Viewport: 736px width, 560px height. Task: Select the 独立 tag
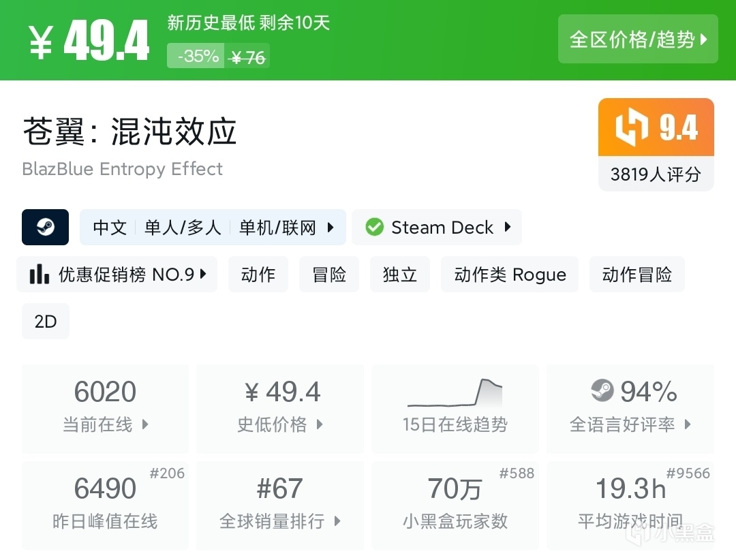400,274
